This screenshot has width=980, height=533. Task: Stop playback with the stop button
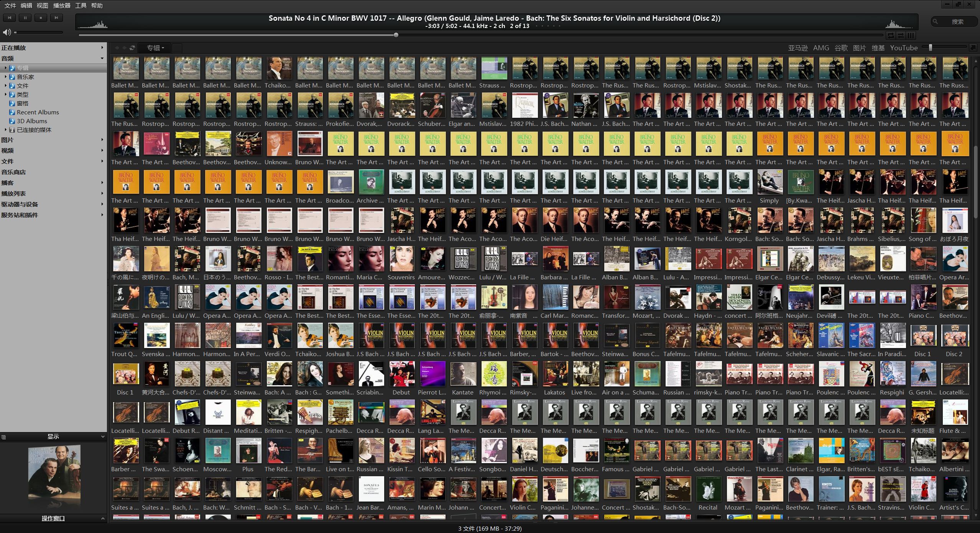[x=41, y=18]
